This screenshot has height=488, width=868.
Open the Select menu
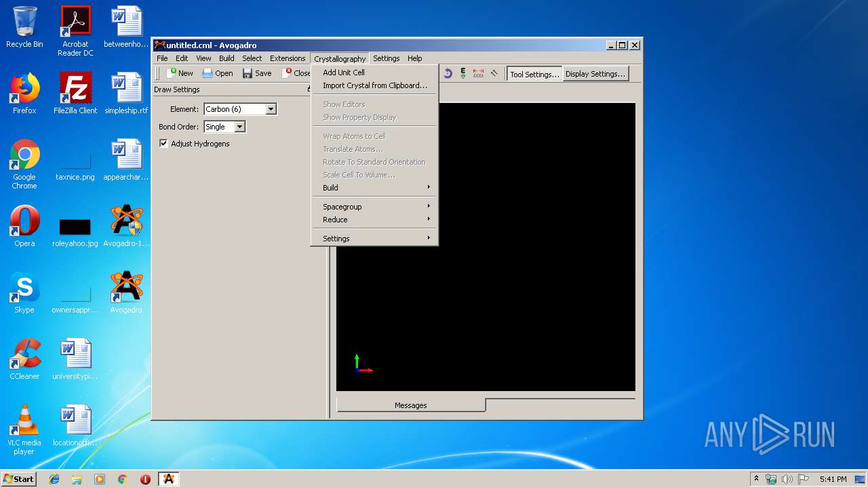(252, 58)
